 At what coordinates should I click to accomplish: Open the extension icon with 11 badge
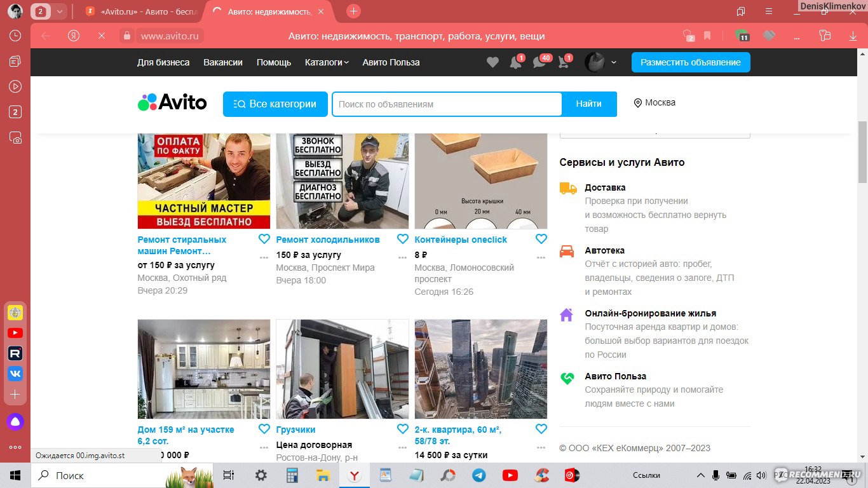(x=742, y=36)
